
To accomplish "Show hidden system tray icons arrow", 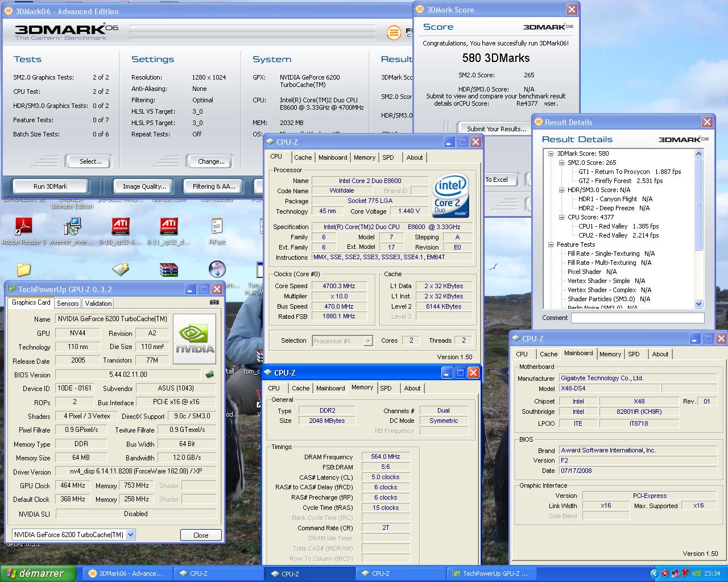I will 654,573.
